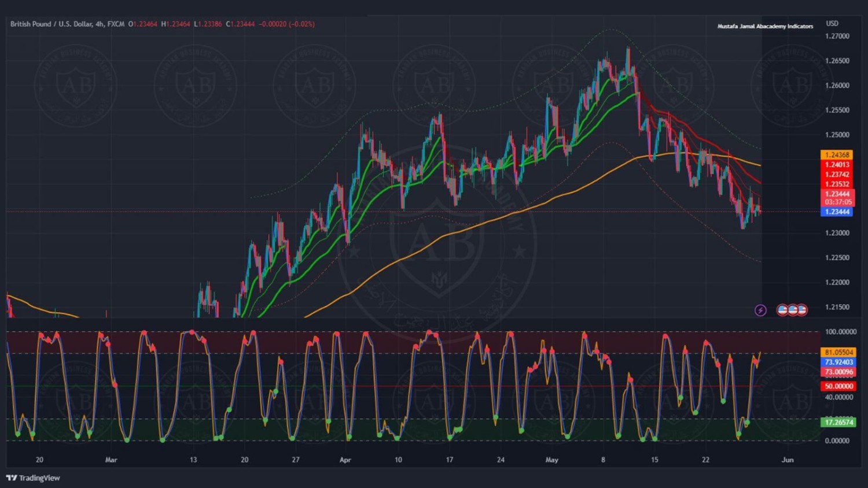Open the leftmost US flag economic event
This screenshot has width=868, height=488.
(x=782, y=310)
